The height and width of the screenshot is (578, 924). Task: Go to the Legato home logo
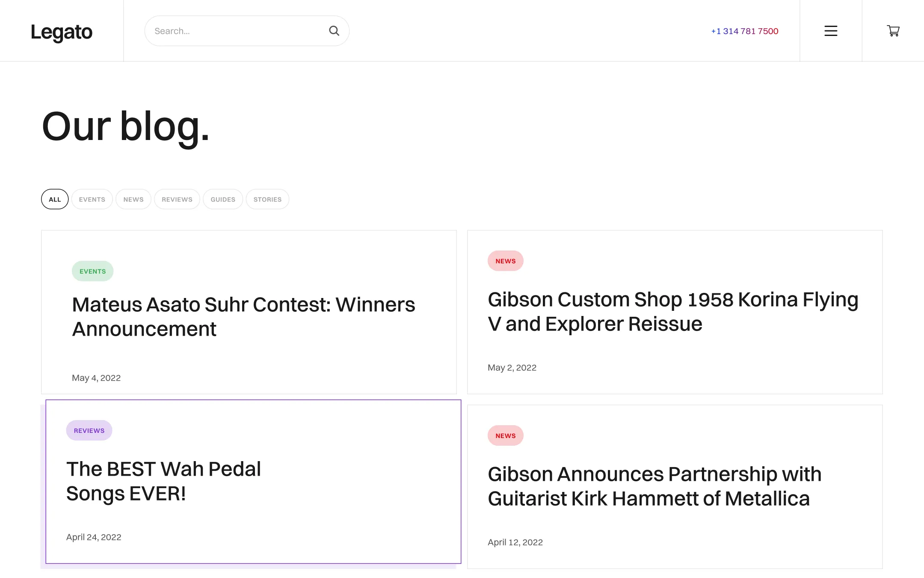click(62, 32)
